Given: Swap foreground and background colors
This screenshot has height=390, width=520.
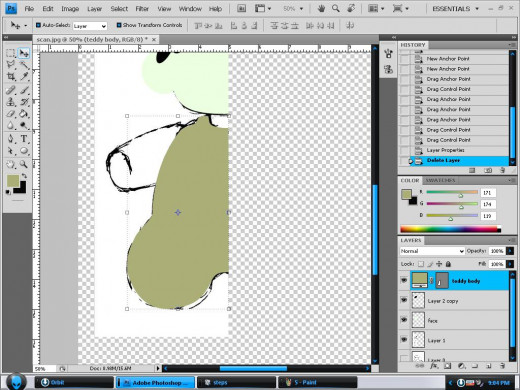Looking at the screenshot, I should (24, 176).
